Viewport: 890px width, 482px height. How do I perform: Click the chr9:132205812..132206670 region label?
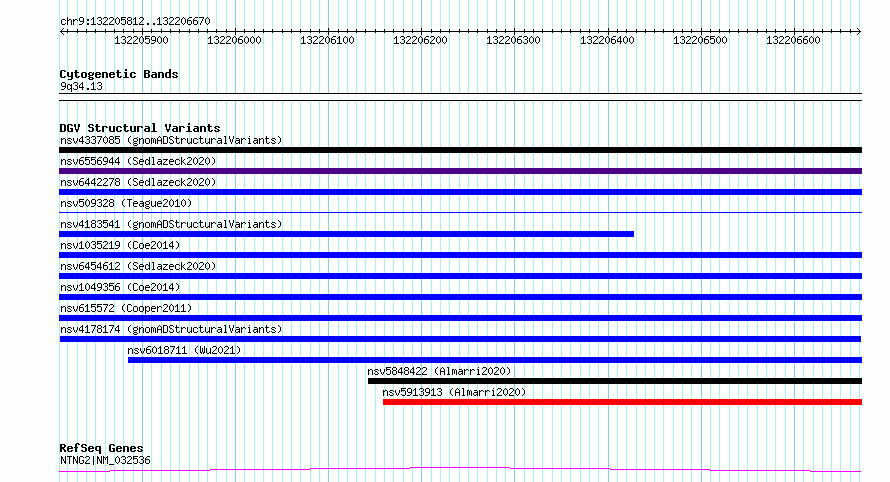coord(135,22)
